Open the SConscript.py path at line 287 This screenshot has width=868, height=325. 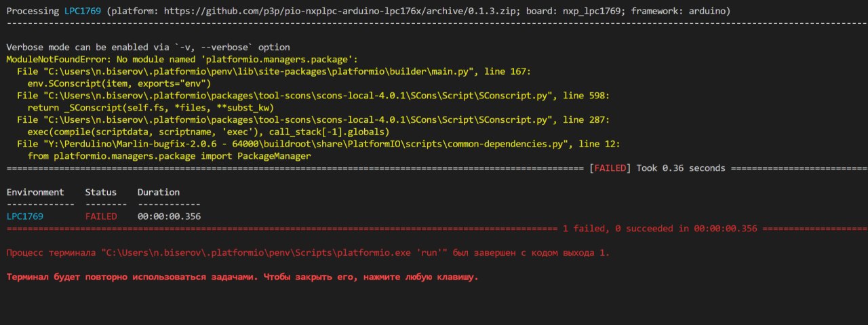pyautogui.click(x=313, y=119)
